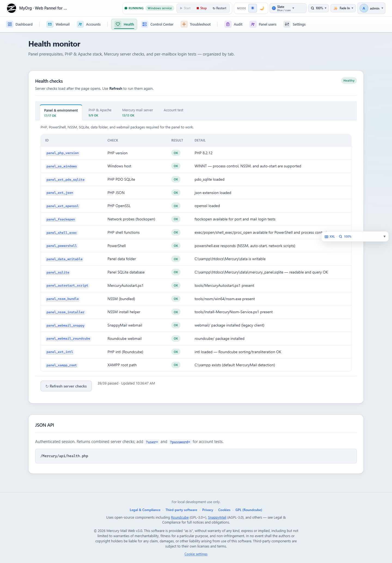Click the panel_ext_pdo_sqlite ID
392x563 pixels.
point(65,180)
